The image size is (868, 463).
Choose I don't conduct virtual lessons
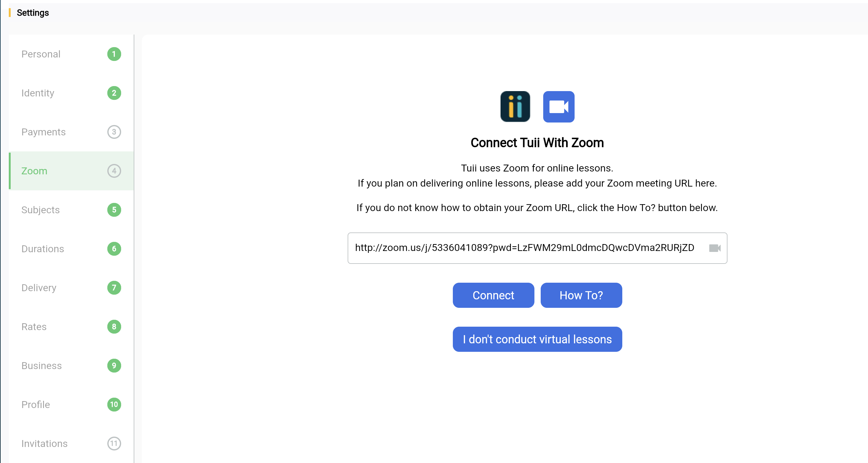pyautogui.click(x=537, y=339)
